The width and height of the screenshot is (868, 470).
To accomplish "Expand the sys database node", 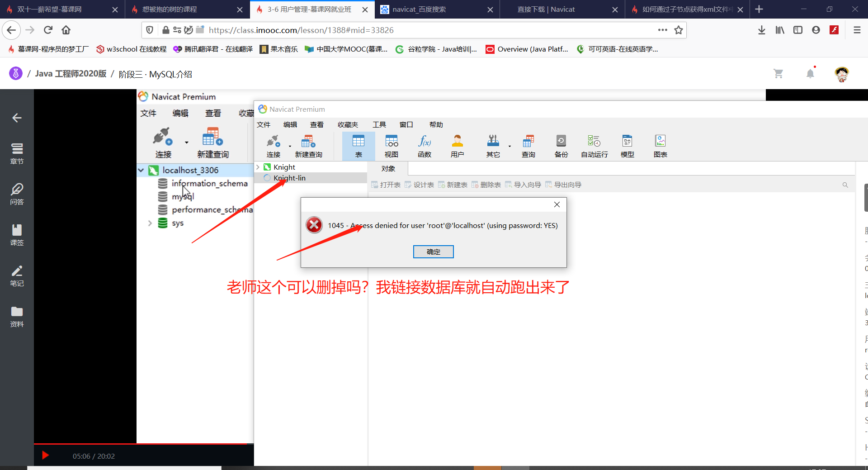I will (150, 223).
